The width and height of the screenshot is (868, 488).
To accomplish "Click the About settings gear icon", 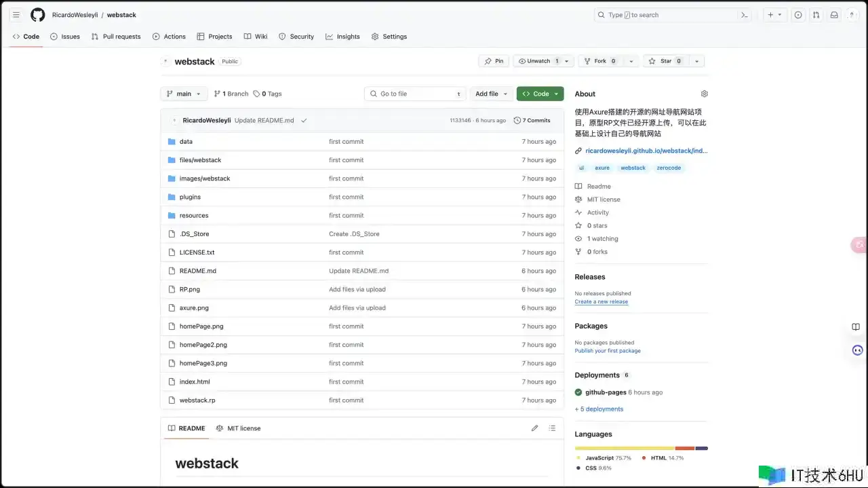I will (704, 94).
